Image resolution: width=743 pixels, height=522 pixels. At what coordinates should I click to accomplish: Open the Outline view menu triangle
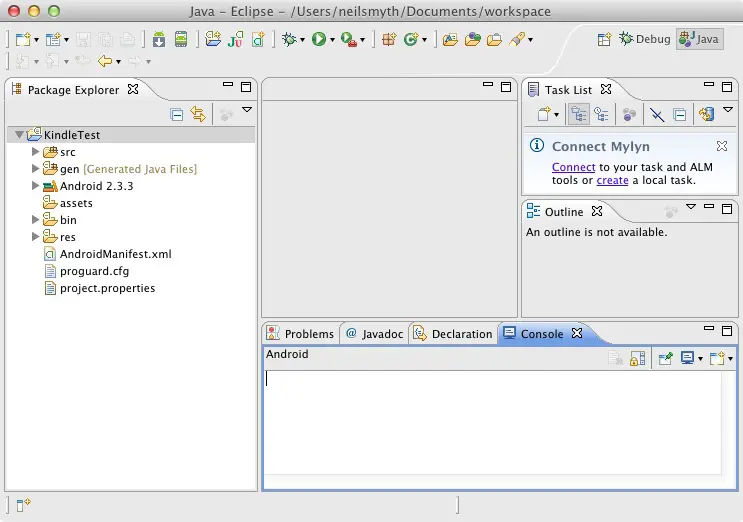[691, 207]
